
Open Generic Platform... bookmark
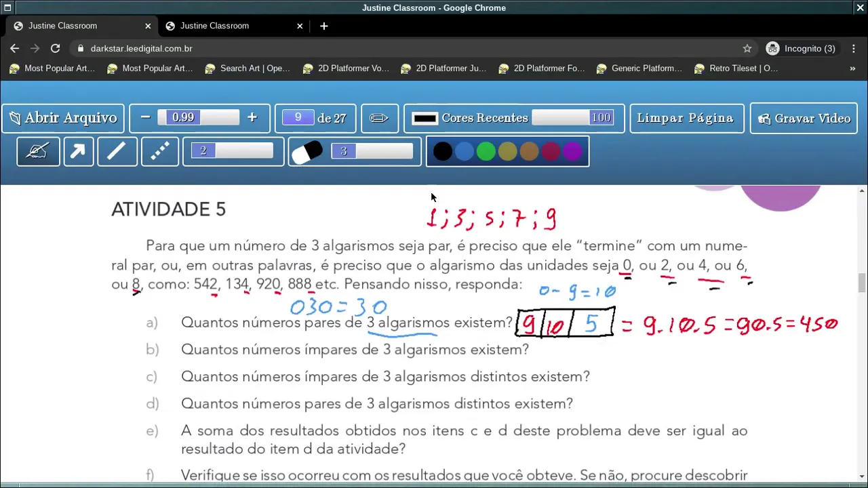point(638,68)
